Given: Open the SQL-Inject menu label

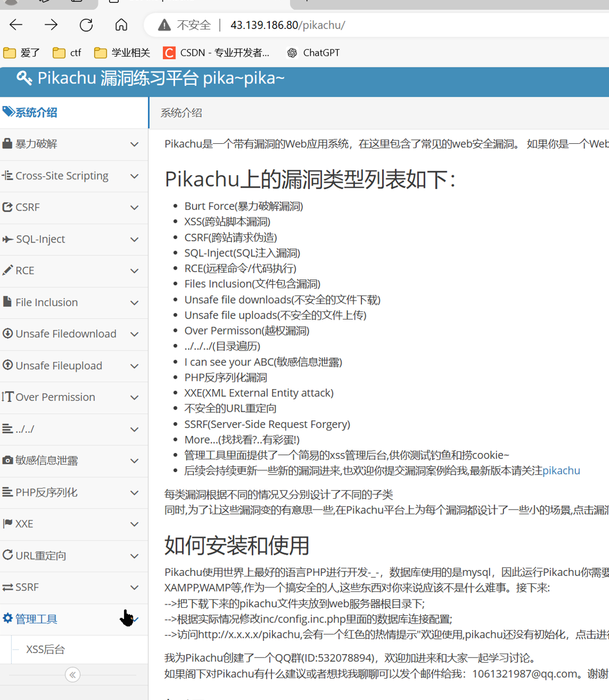Looking at the screenshot, I should coord(40,239).
